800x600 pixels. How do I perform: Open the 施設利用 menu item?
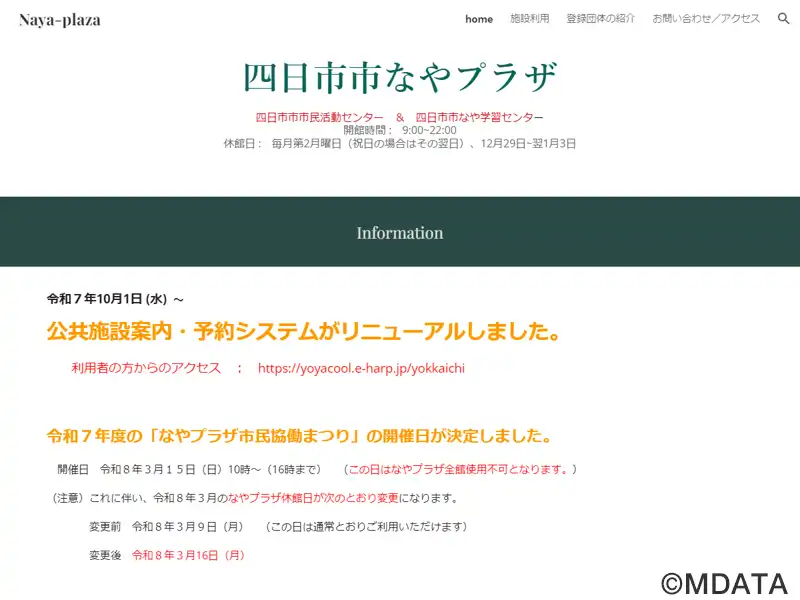[x=529, y=19]
